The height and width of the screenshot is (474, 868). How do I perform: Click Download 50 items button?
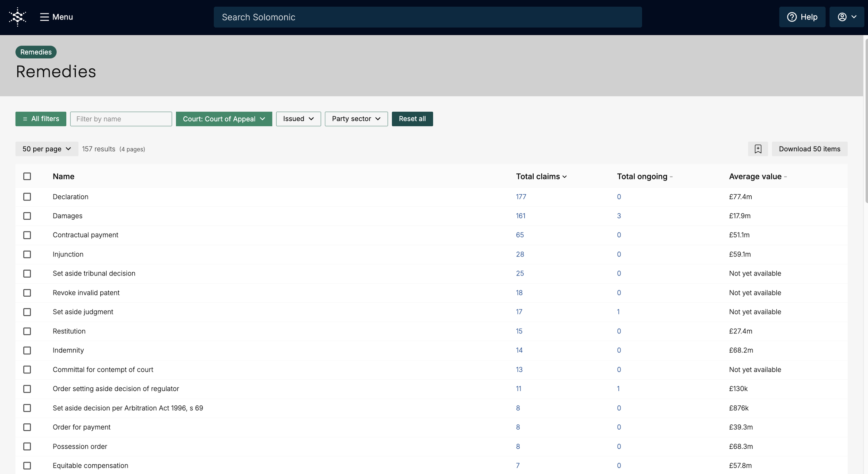coord(809,149)
